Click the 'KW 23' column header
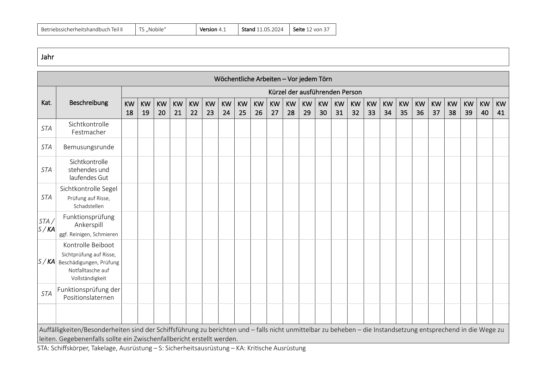Viewport: 555px width, 392px height. click(x=210, y=108)
